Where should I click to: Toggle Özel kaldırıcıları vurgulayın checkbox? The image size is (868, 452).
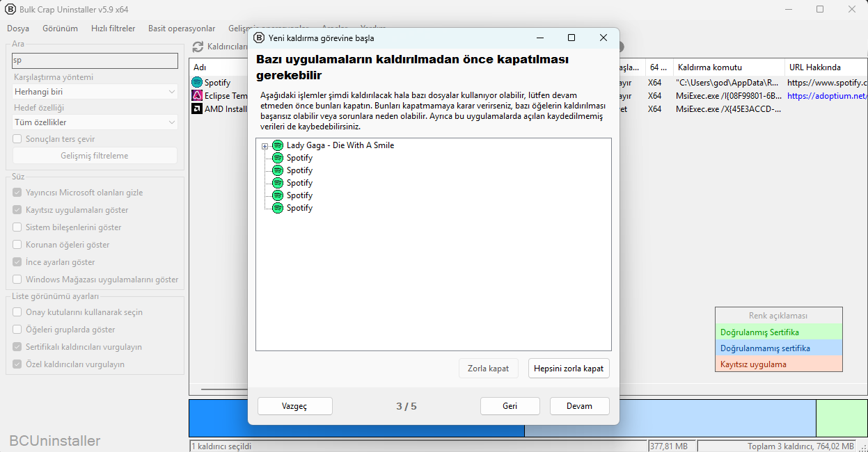(18, 364)
